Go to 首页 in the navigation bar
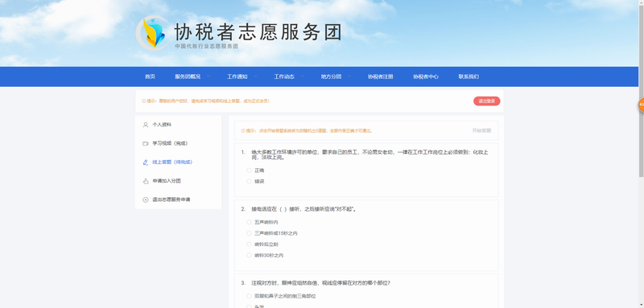 [150, 76]
